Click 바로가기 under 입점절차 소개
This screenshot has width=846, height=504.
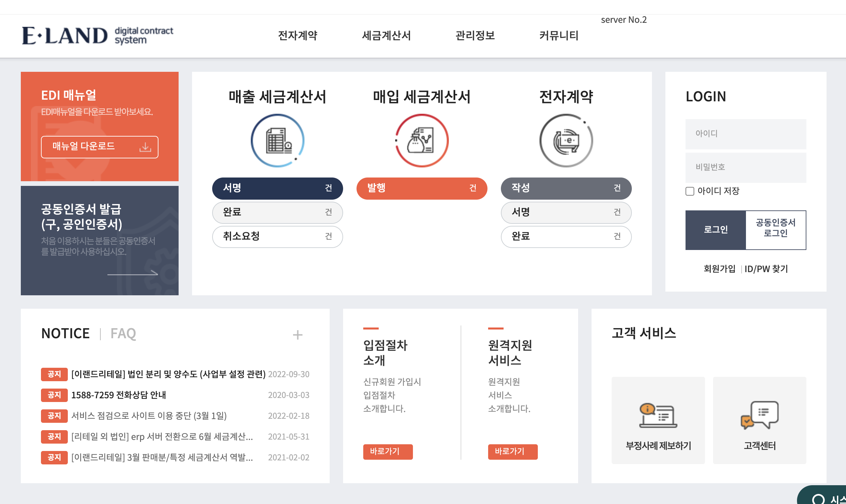pyautogui.click(x=388, y=452)
